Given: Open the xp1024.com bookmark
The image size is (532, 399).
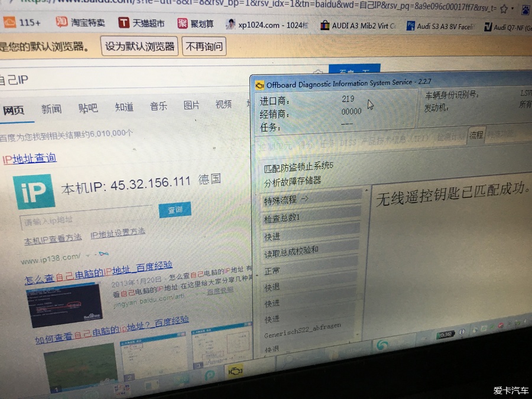Looking at the screenshot, I should click(267, 25).
